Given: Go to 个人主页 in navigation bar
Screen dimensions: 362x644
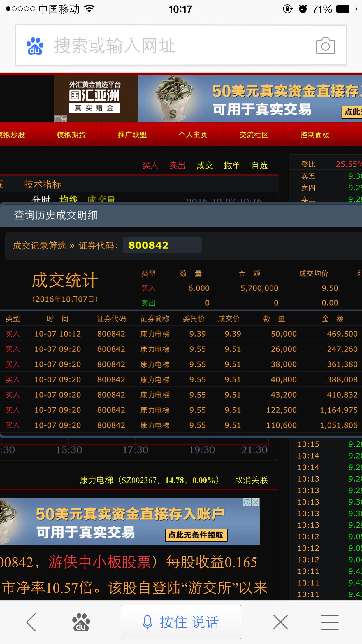Looking at the screenshot, I should (193, 135).
